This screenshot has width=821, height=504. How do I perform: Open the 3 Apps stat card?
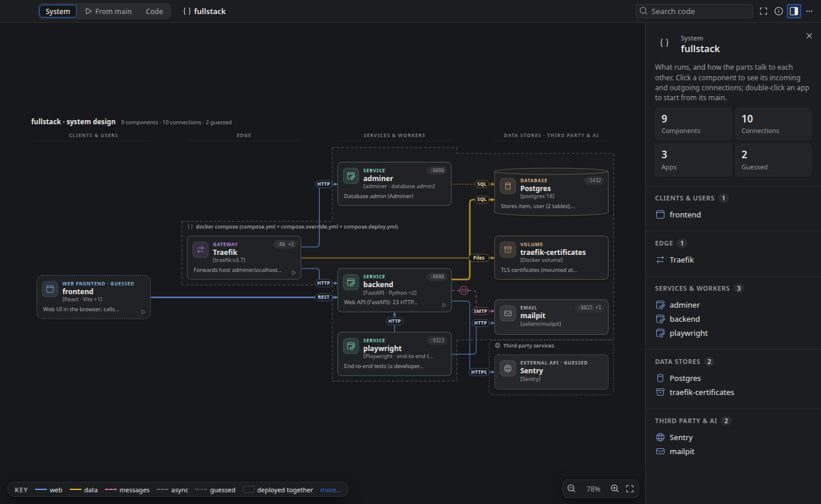click(x=693, y=160)
